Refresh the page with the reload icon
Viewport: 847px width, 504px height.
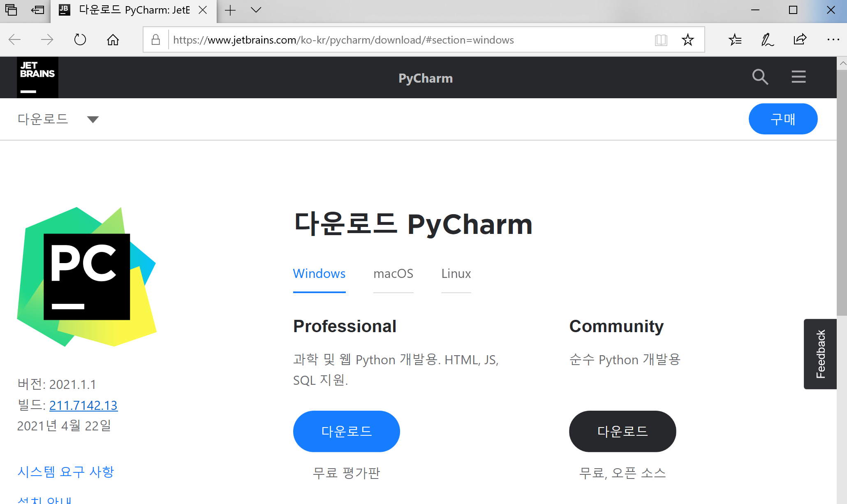point(80,40)
